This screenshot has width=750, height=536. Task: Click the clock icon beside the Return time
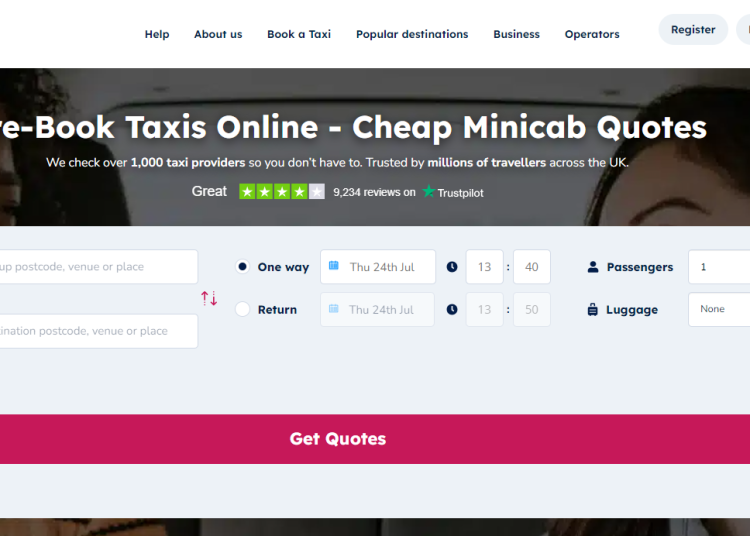click(x=452, y=309)
